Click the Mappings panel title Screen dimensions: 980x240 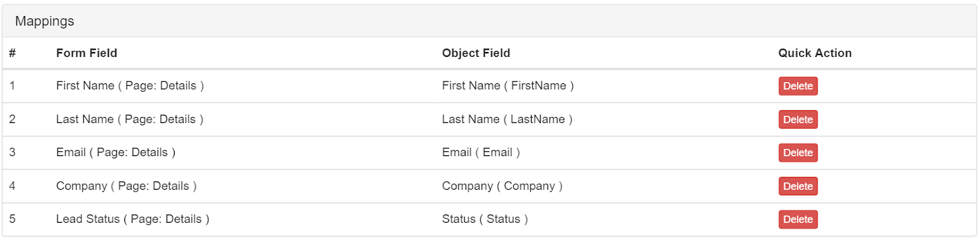[x=45, y=21]
